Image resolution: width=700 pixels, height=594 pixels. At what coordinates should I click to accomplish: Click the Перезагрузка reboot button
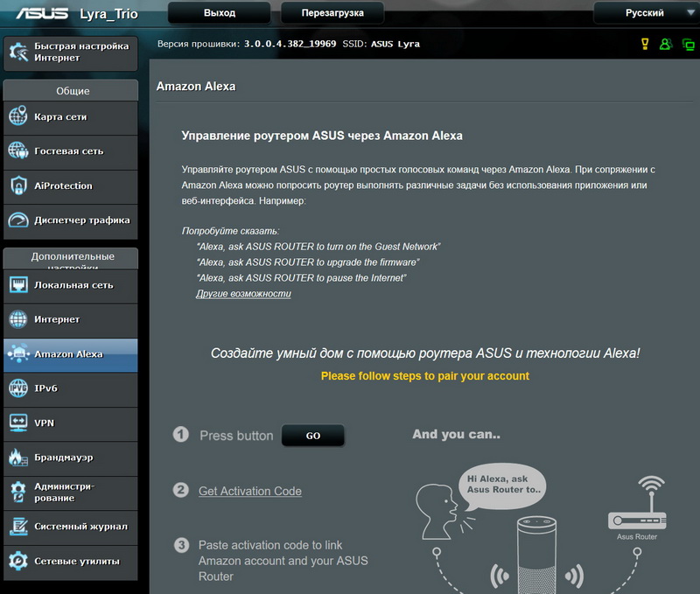pyautogui.click(x=332, y=13)
